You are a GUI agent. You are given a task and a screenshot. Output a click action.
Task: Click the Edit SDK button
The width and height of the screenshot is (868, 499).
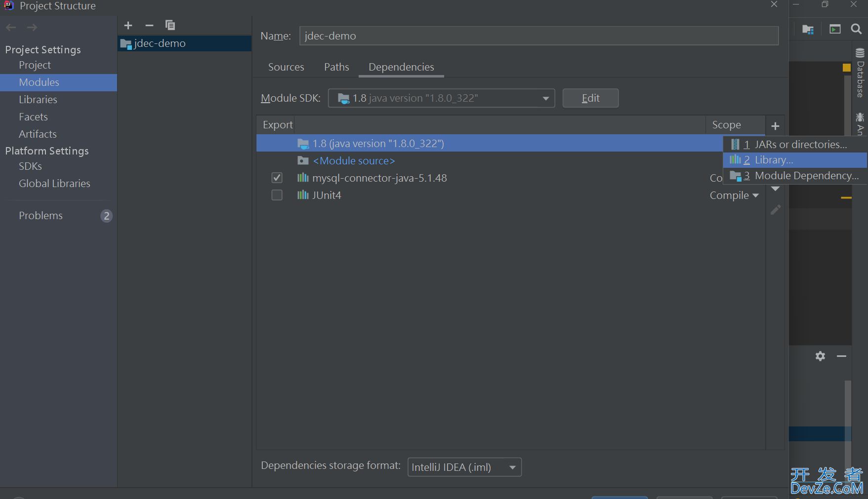pyautogui.click(x=590, y=98)
